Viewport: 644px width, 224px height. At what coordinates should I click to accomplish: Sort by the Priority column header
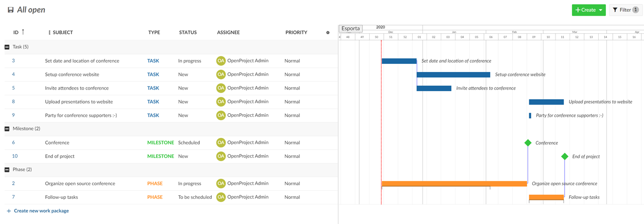pyautogui.click(x=296, y=33)
